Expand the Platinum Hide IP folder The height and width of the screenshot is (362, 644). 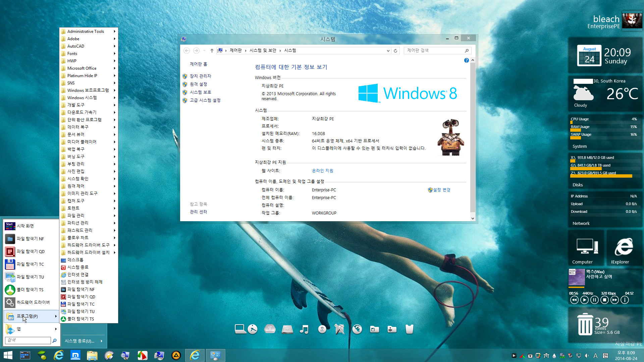pyautogui.click(x=89, y=76)
